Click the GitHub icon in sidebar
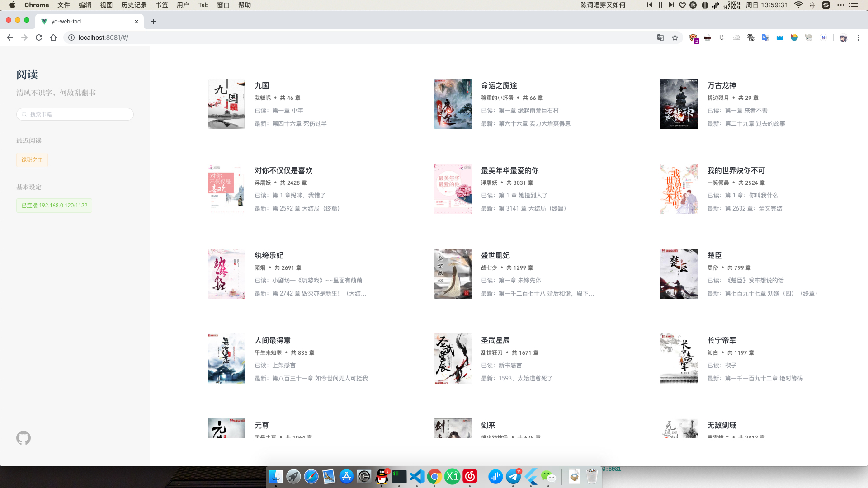Screen dimensions: 868x488 (x=24, y=438)
